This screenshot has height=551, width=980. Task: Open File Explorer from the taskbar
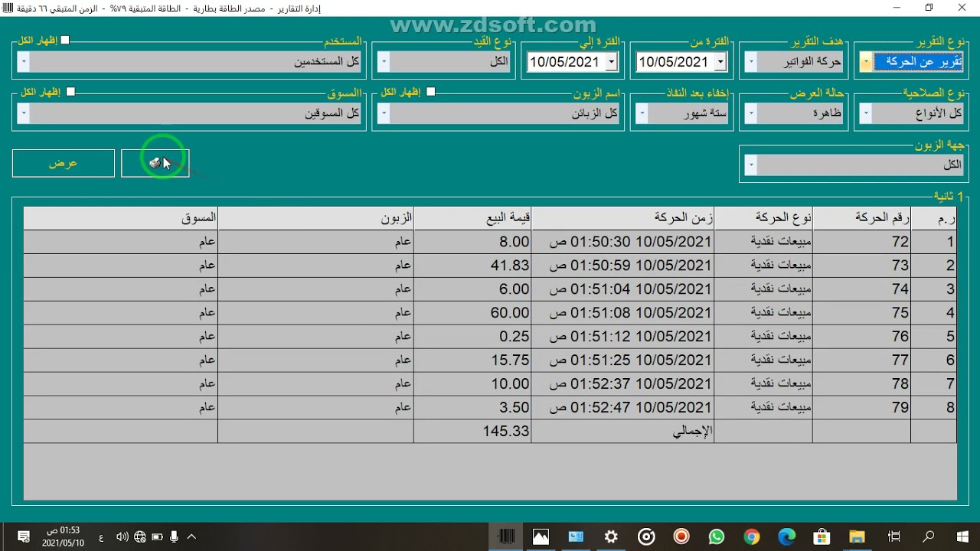pos(857,536)
